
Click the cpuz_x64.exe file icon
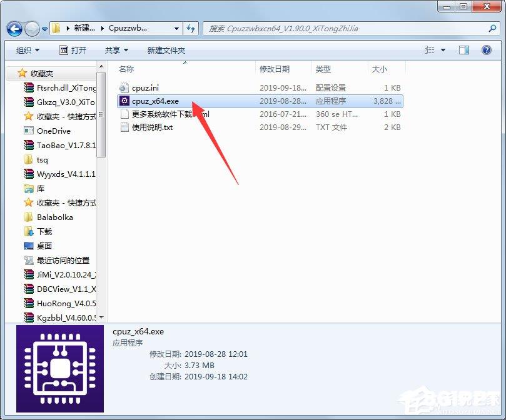pos(124,101)
